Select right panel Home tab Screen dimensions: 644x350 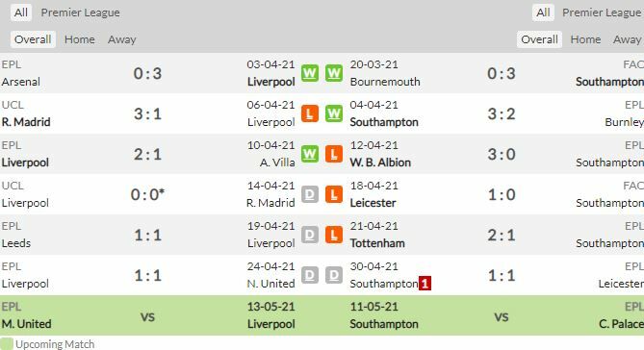click(585, 39)
